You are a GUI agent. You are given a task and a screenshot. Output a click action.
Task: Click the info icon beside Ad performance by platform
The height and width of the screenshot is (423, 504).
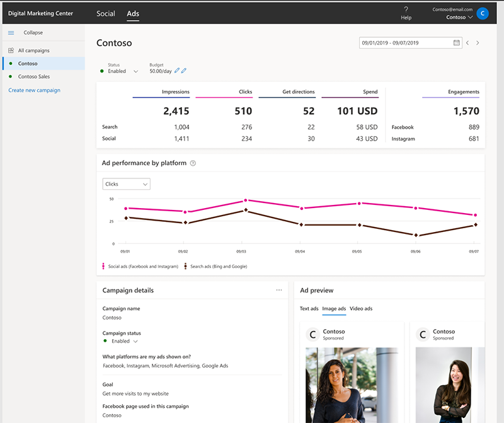pyautogui.click(x=193, y=163)
